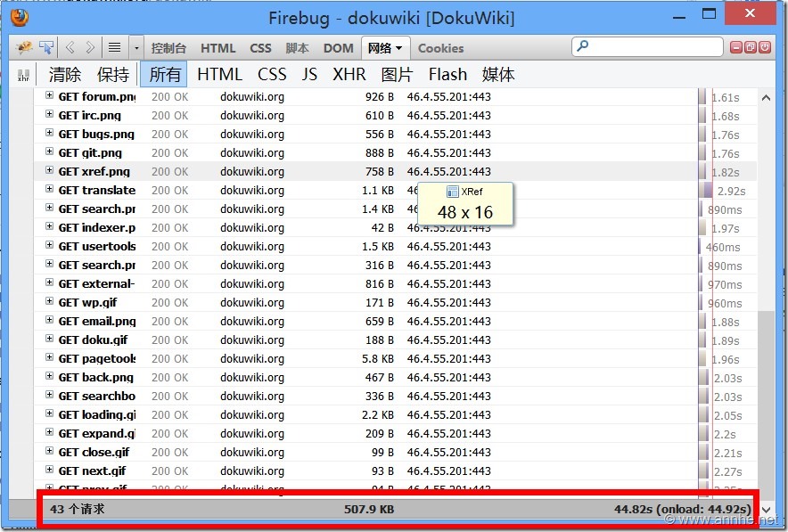Image resolution: width=788 pixels, height=532 pixels.
Task: Switch to the 控制台 tab
Action: coord(168,48)
